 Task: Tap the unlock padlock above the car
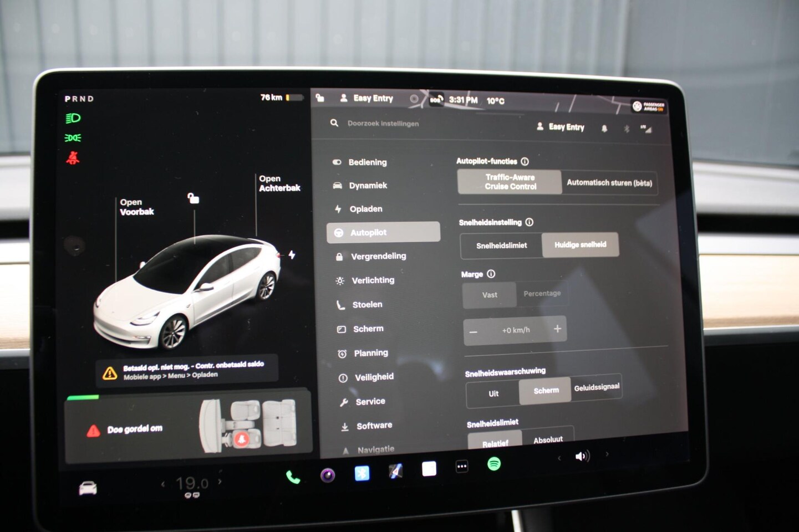[x=193, y=198]
